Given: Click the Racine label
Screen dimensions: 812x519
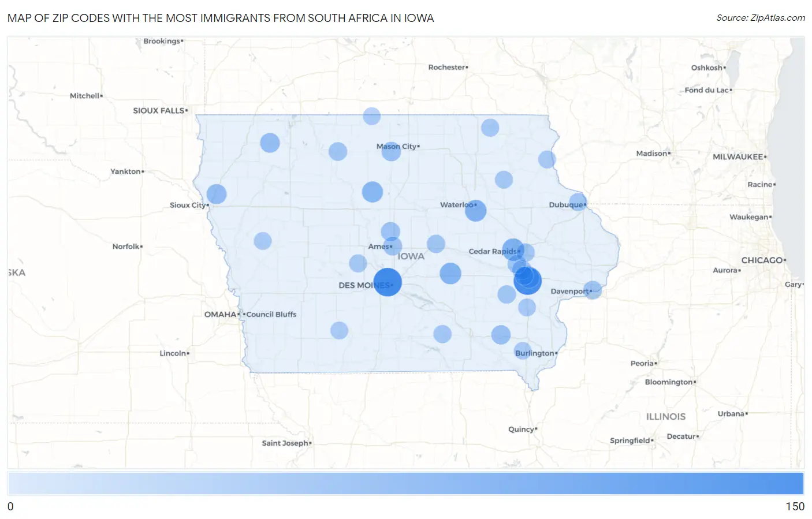Looking at the screenshot, I should [760, 184].
